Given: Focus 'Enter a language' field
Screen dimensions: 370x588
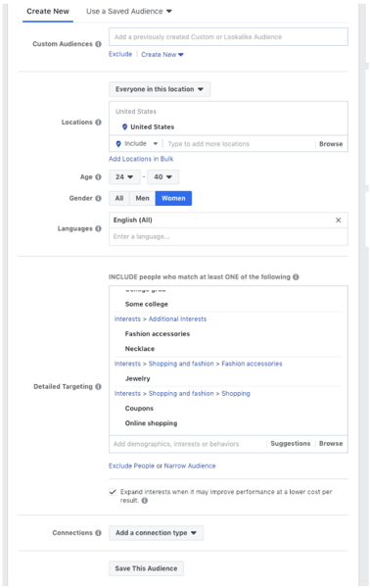Looking at the screenshot, I should click(228, 236).
